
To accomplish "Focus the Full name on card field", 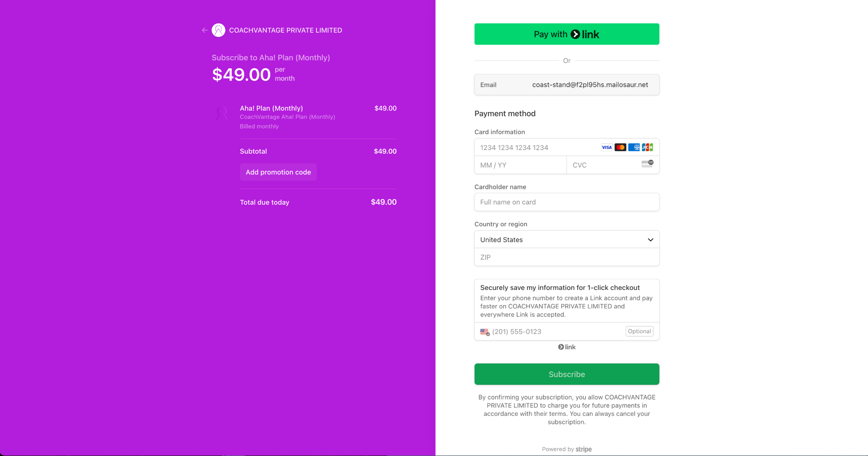I will point(566,202).
